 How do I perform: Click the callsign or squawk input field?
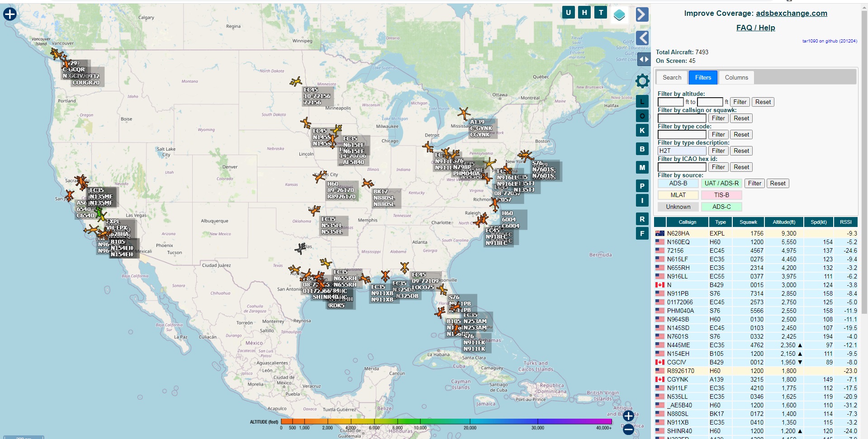point(682,118)
